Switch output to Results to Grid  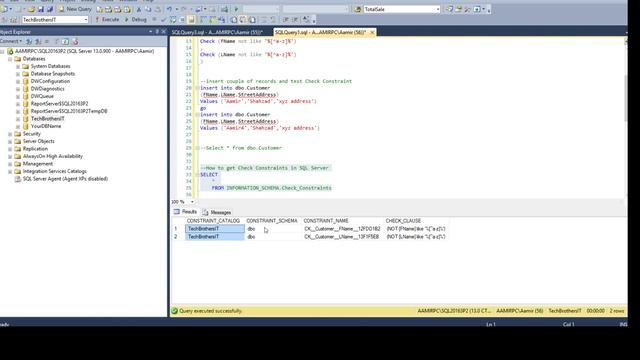[243, 19]
